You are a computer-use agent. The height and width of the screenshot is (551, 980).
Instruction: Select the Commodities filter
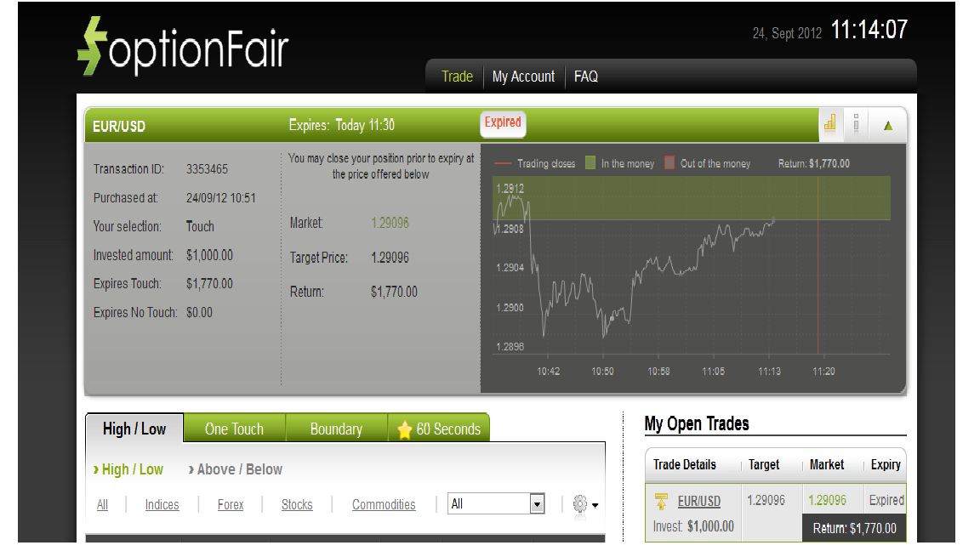point(384,503)
